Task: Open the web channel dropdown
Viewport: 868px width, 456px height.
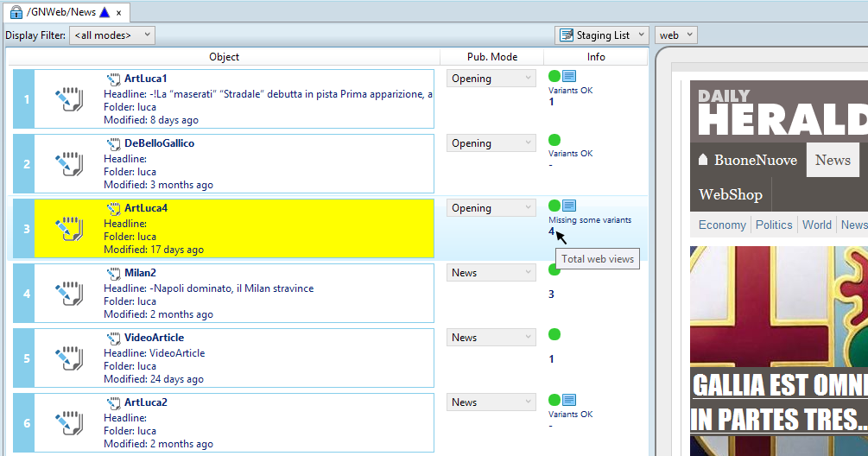Action: point(675,35)
